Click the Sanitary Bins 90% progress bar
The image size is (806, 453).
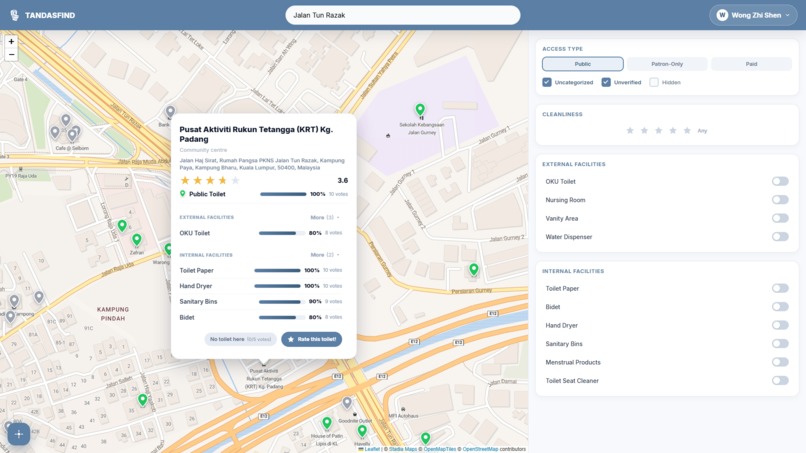[280, 302]
